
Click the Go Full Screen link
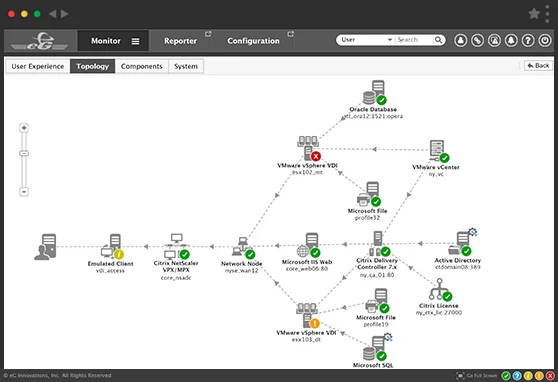pos(477,376)
